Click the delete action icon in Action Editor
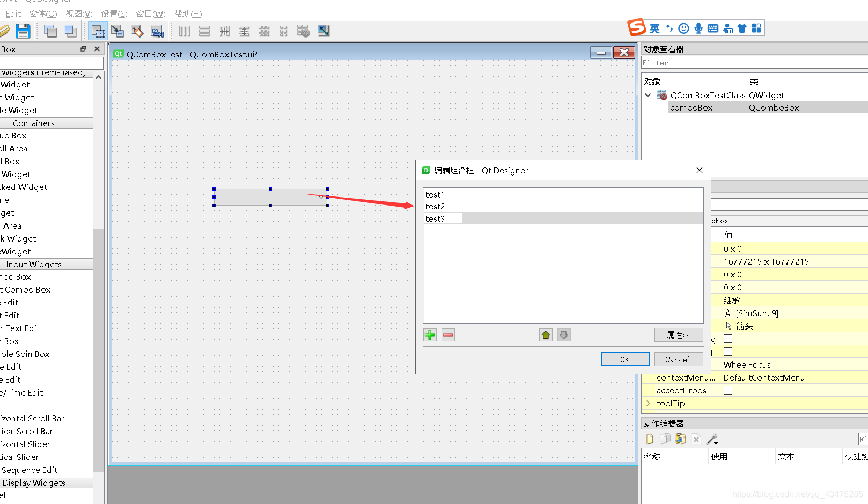868x504 pixels. pos(696,439)
